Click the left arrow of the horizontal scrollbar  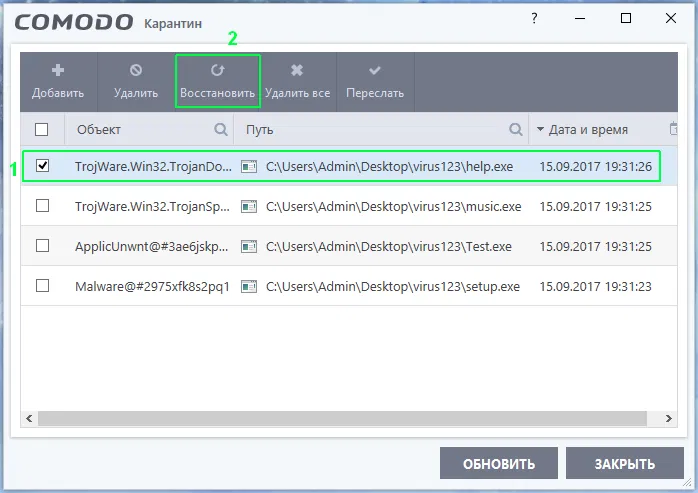(29, 418)
